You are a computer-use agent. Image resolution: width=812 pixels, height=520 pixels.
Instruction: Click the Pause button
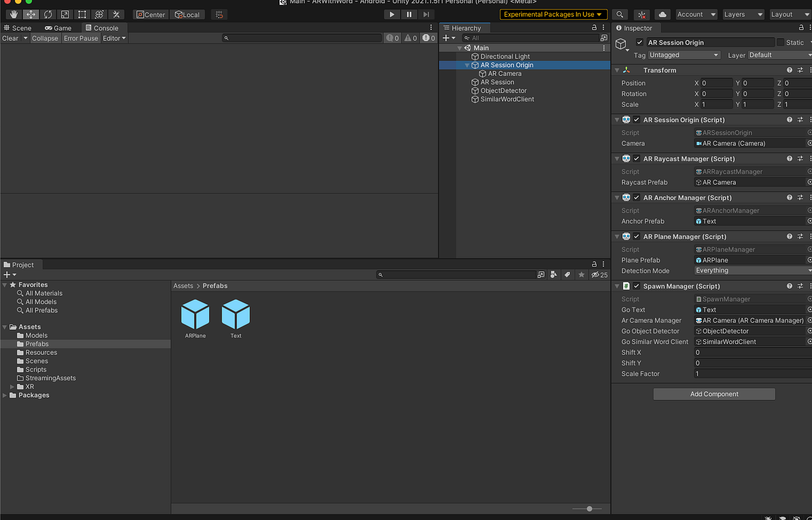click(x=409, y=14)
